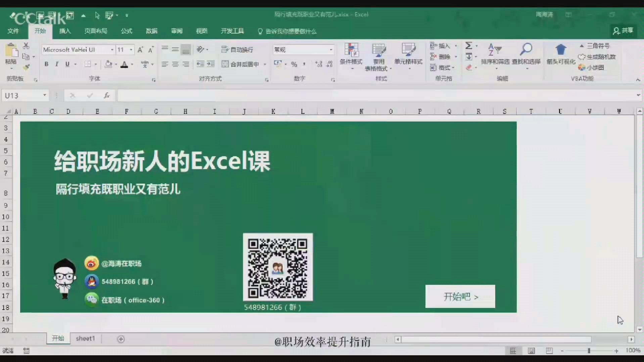Click the Format Painter brush icon
This screenshot has height=362, width=644.
coord(26,67)
